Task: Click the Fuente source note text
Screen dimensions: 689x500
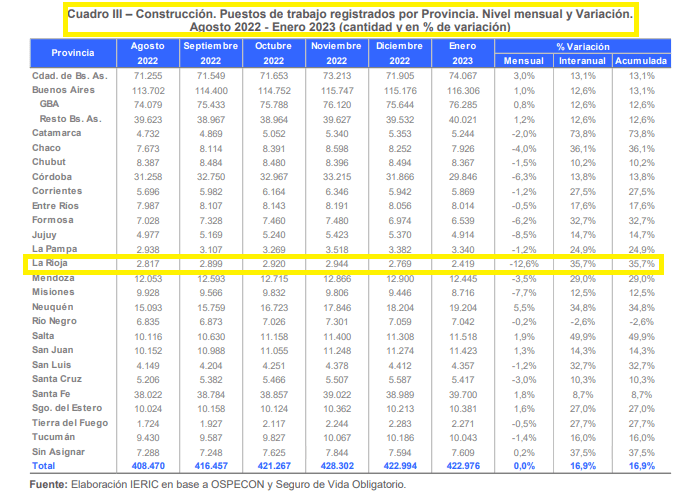Action: click(218, 485)
